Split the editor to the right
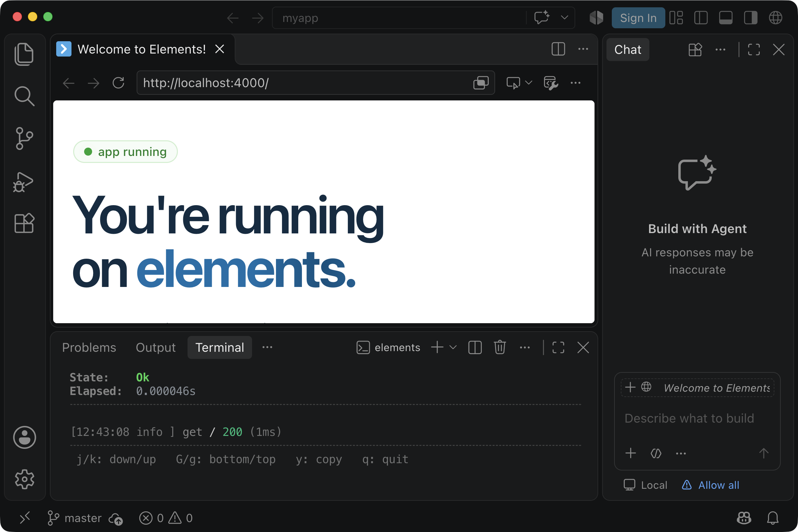Image resolution: width=798 pixels, height=532 pixels. [558, 49]
